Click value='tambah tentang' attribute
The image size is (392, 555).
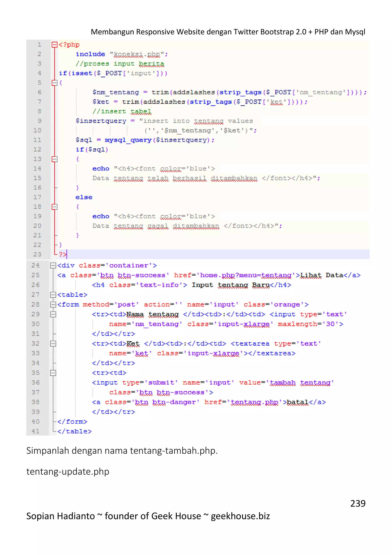pos(287,383)
